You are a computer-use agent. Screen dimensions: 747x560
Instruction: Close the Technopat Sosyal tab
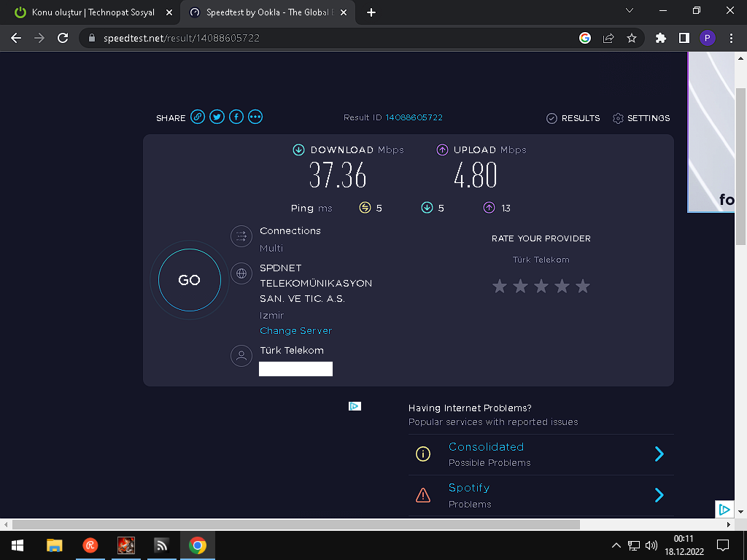pos(169,13)
